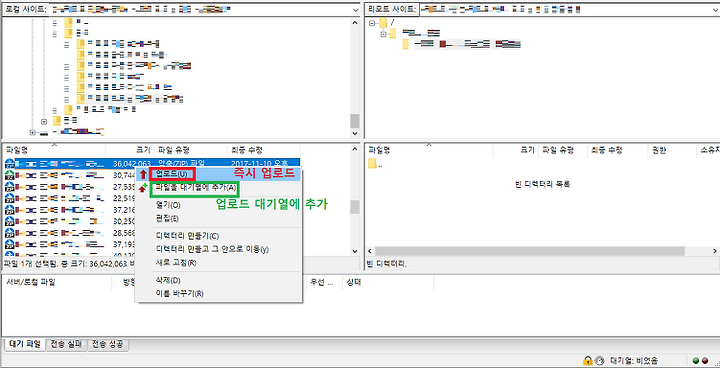Click the remote list horizontal scrollbar left arrow

[370, 251]
